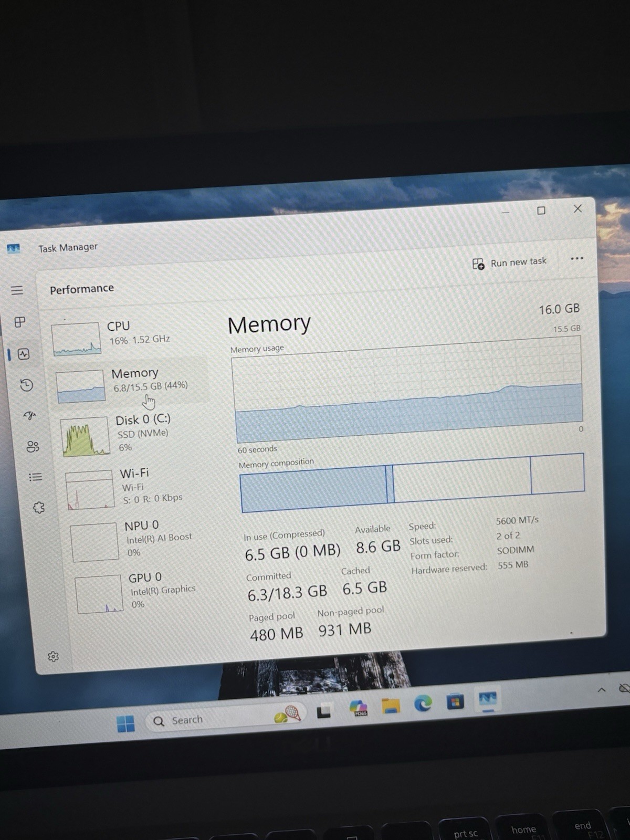Open the Processes page icon
Viewport: 630px width, 840px height.
pos(20,322)
